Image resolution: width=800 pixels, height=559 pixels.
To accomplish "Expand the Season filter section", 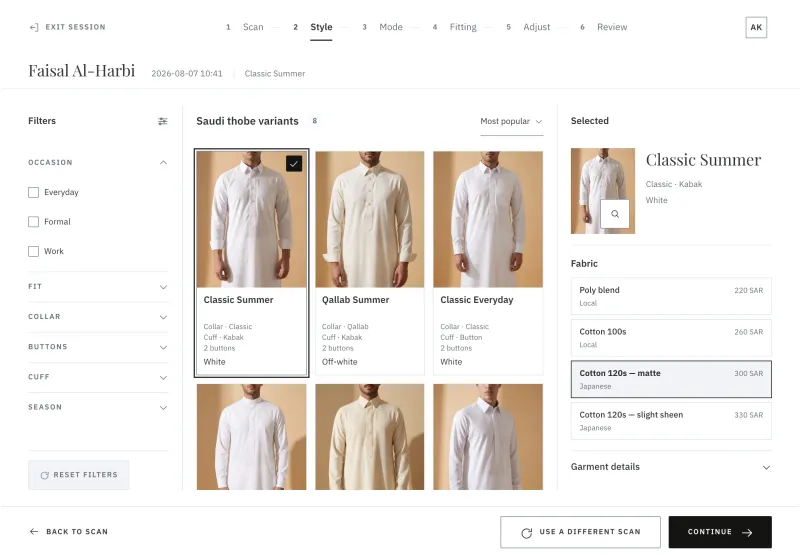I will [98, 407].
